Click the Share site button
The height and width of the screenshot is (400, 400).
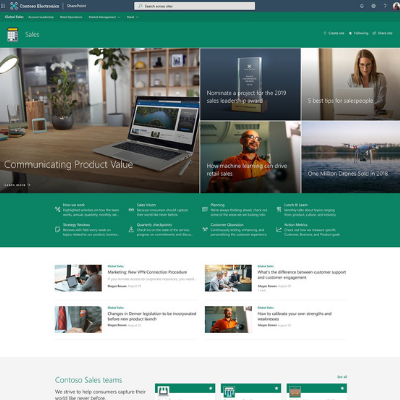pyautogui.click(x=382, y=33)
